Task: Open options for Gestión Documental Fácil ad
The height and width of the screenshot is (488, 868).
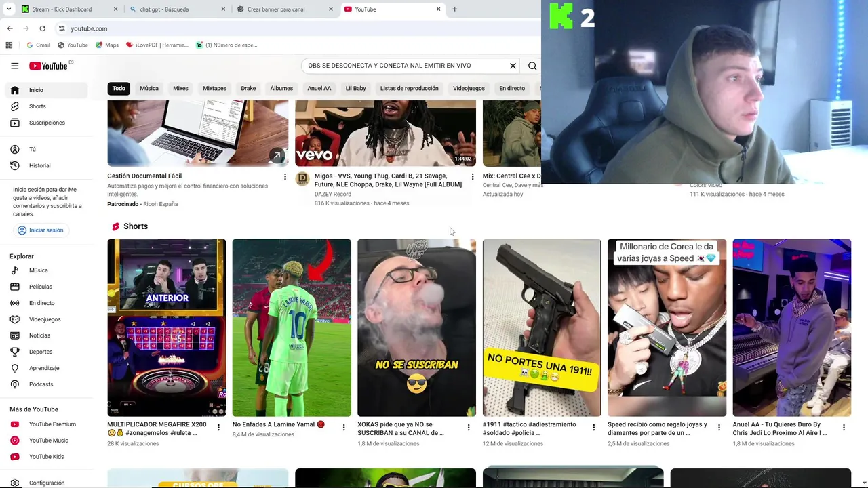Action: tap(285, 176)
